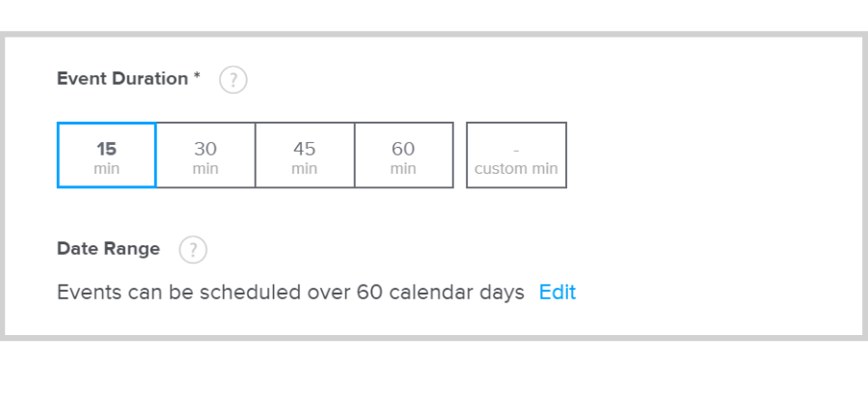Open the Edit link for date range
The width and height of the screenshot is (868, 393).
557,293
